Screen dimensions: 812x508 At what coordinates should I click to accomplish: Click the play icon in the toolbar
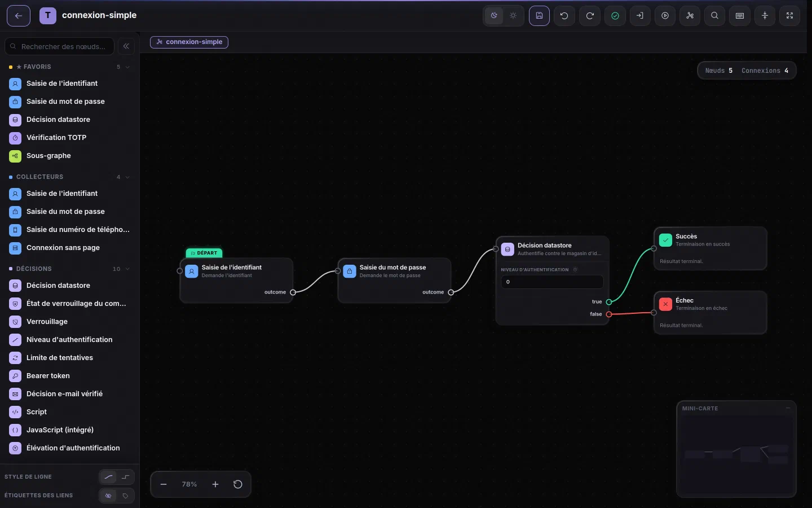(665, 16)
